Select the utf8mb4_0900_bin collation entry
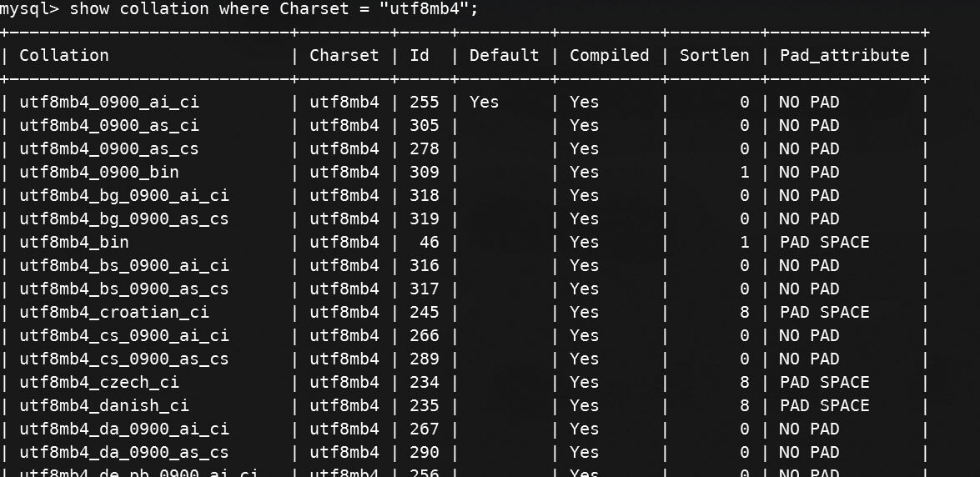 coord(99,172)
